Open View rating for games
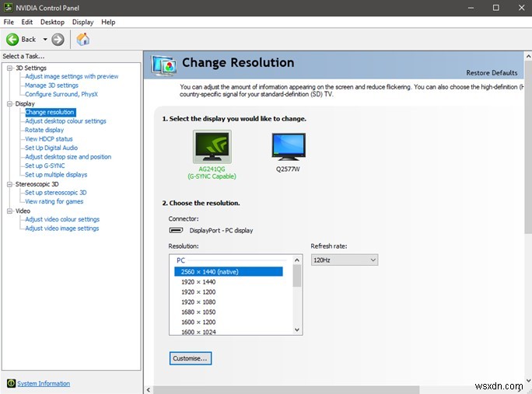Viewport: 532px width, 394px height. tap(54, 201)
